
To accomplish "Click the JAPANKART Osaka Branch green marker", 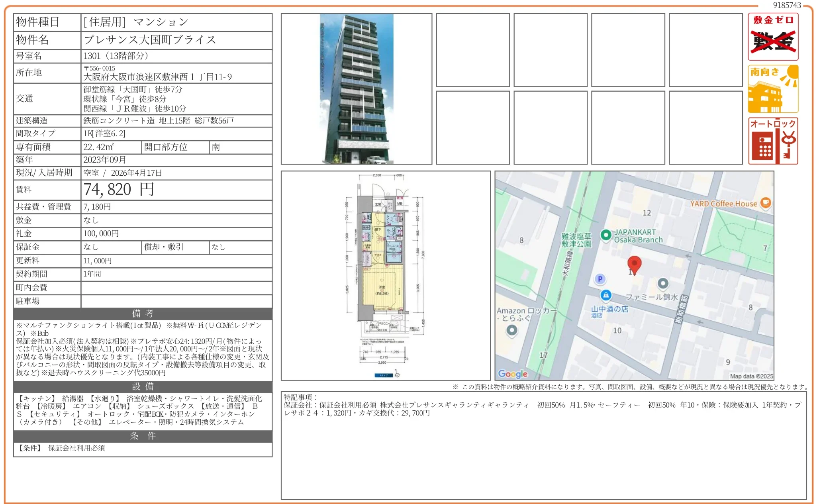I will click(607, 235).
